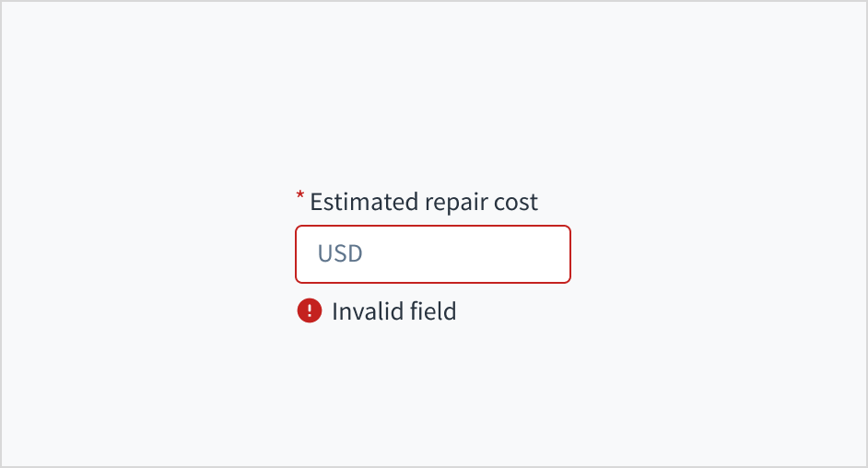Click the word "Estimated" in the label
Screen dimensions: 868x468
363,202
